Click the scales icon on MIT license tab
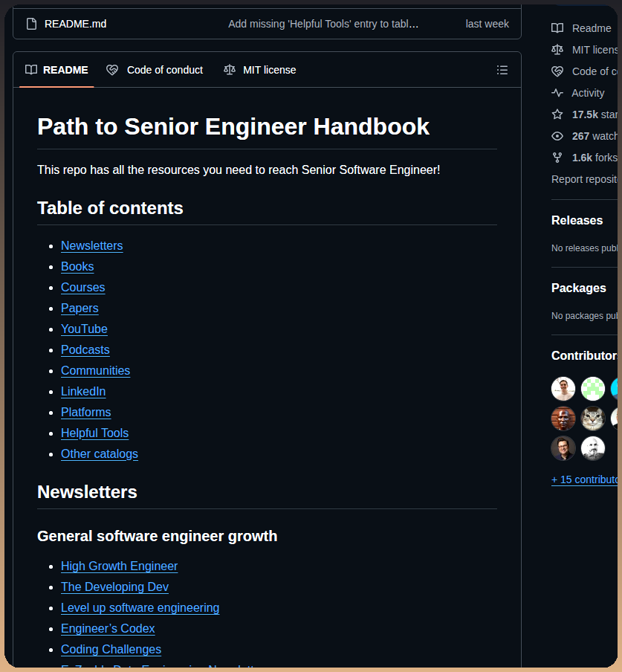Viewport: 622px width, 672px height. (230, 70)
